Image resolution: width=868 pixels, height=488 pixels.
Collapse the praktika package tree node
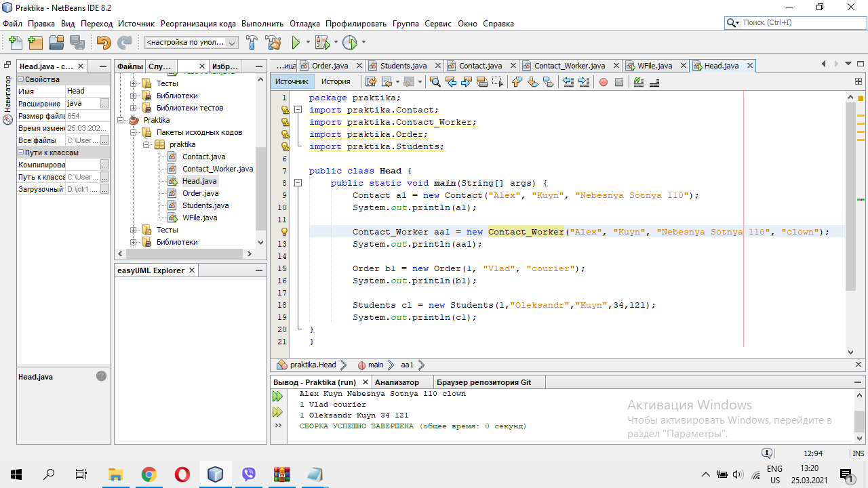[x=146, y=144]
